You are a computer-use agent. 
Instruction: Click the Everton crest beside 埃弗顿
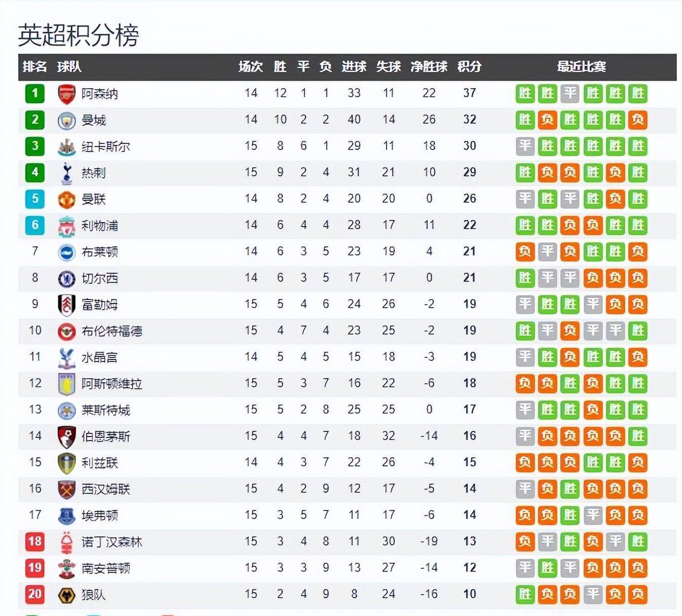pyautogui.click(x=66, y=516)
